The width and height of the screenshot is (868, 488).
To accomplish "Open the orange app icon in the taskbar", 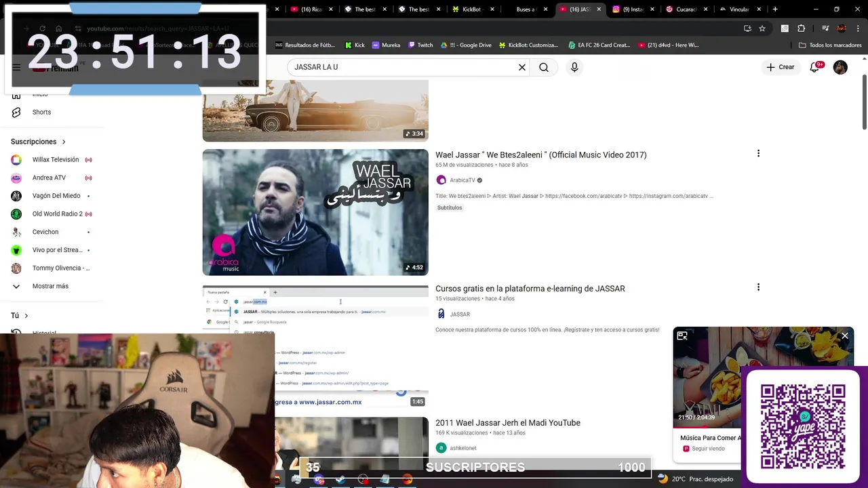I will [407, 479].
